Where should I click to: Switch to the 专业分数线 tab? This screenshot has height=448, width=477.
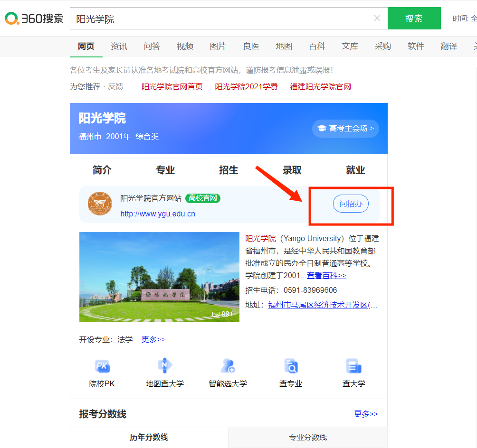pyautogui.click(x=308, y=437)
